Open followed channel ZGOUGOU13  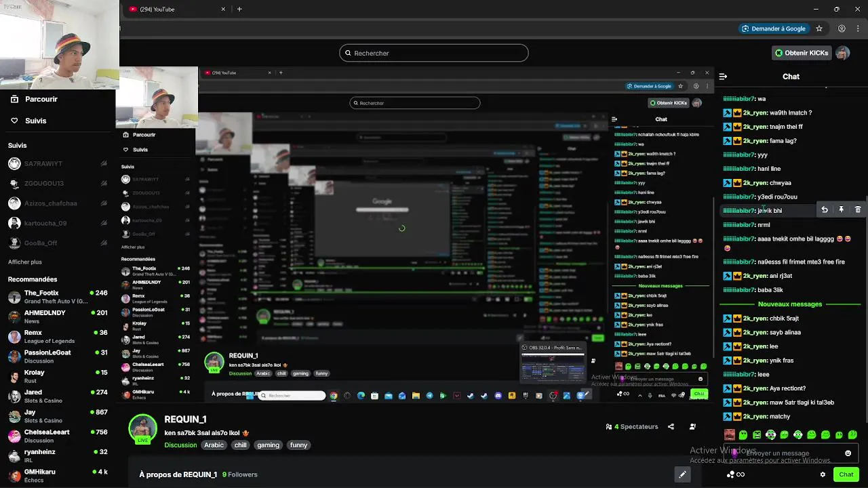point(58,183)
